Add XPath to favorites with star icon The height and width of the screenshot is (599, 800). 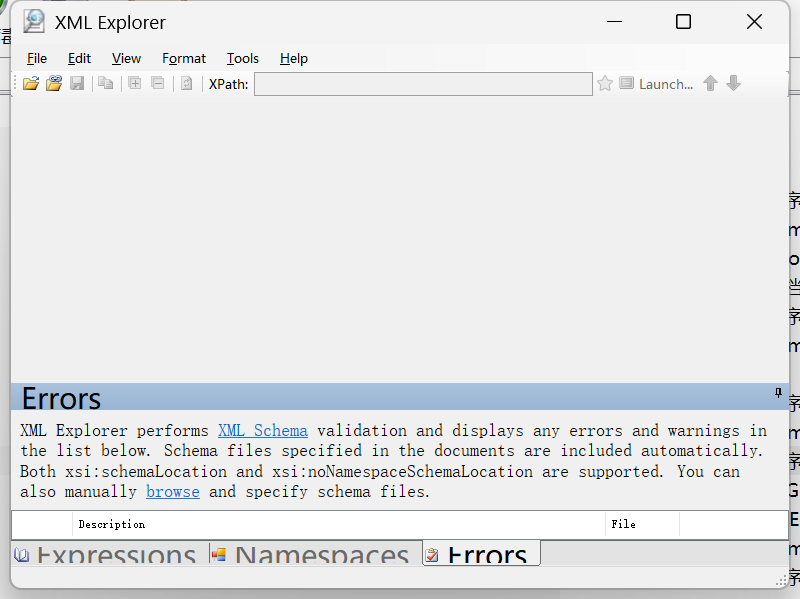coord(604,84)
